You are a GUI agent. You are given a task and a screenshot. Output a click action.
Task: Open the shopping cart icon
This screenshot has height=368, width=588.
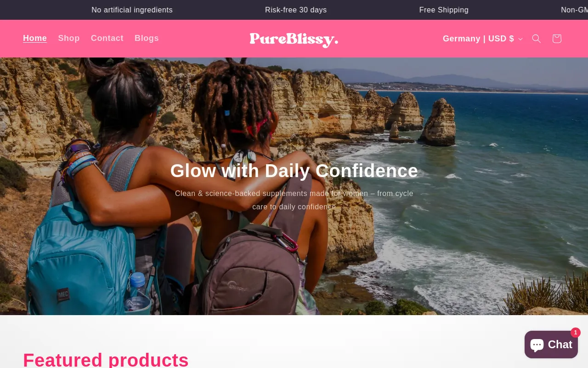557,39
